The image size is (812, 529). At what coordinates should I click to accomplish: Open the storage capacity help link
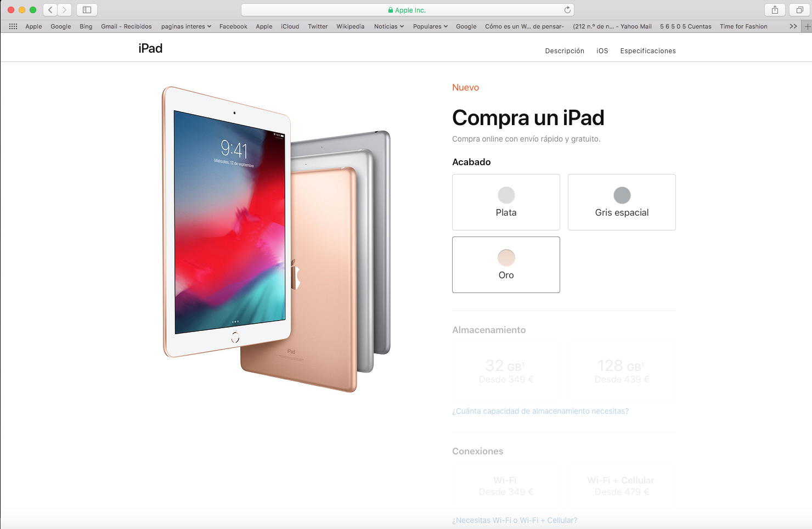[x=540, y=411]
